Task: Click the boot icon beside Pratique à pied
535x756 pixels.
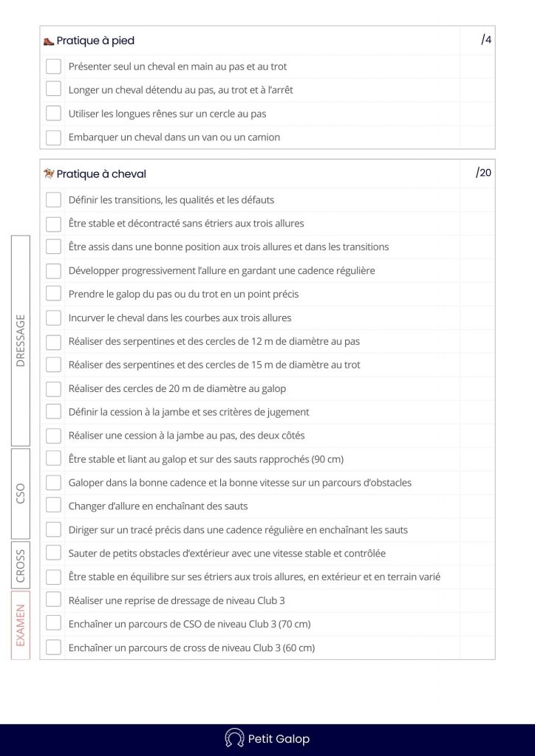Action: click(49, 41)
